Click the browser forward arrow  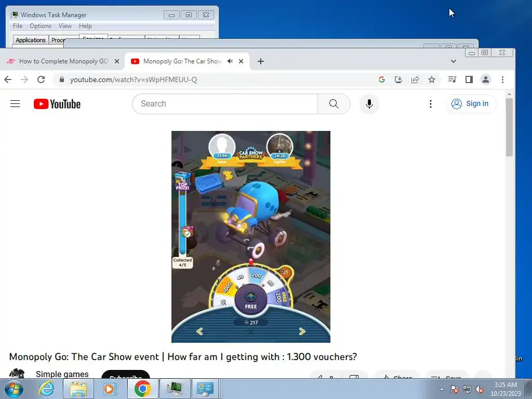[x=24, y=79]
